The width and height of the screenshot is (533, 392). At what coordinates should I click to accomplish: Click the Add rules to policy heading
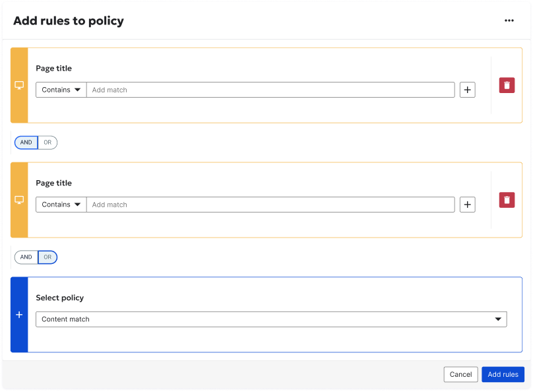[69, 20]
